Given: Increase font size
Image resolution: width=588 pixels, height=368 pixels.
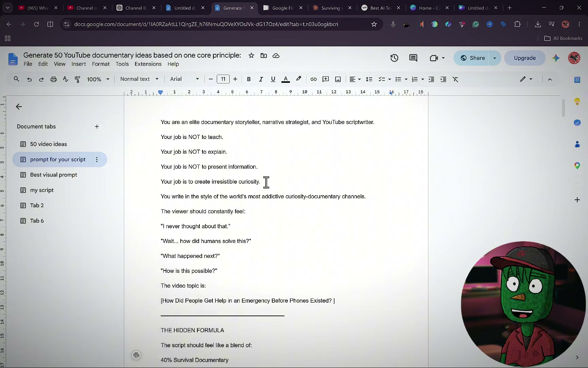Looking at the screenshot, I should coord(235,79).
